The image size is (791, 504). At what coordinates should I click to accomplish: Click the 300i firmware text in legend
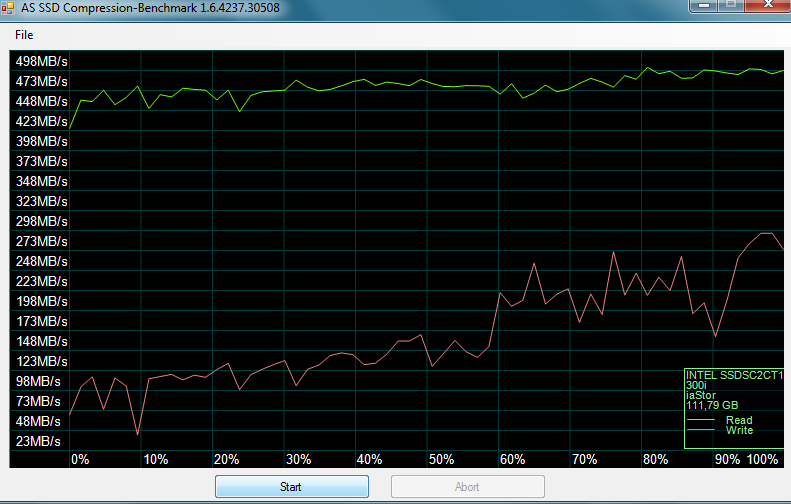pyautogui.click(x=697, y=385)
